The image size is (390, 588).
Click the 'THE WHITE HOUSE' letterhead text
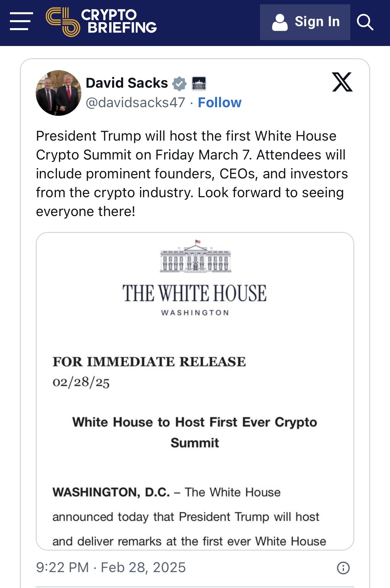[195, 293]
